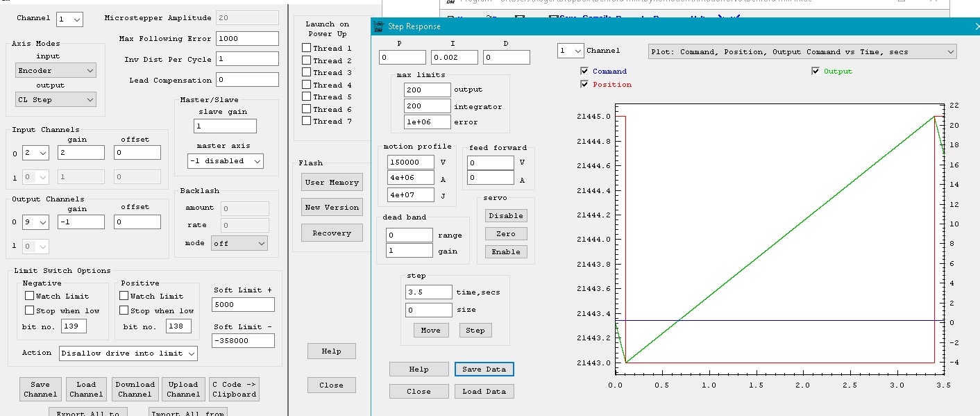Expand the CL Step output mode dropdown
980x416 pixels.
[56, 100]
